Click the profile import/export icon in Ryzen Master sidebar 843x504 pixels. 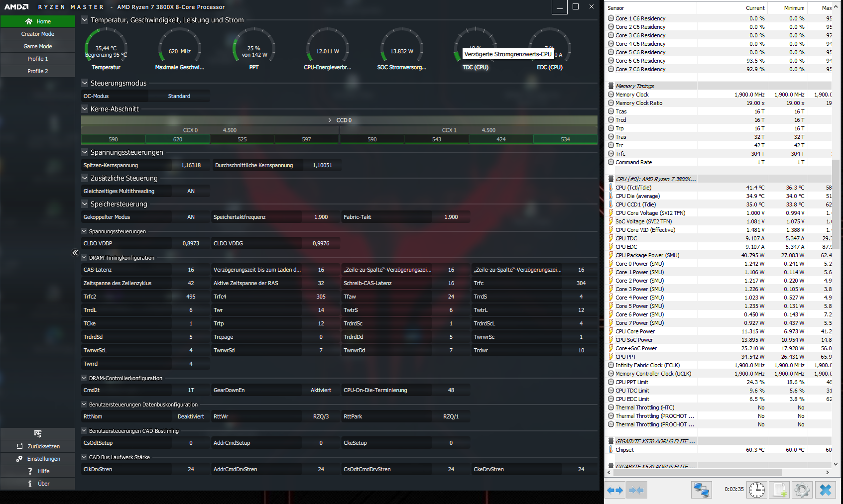[x=38, y=434]
